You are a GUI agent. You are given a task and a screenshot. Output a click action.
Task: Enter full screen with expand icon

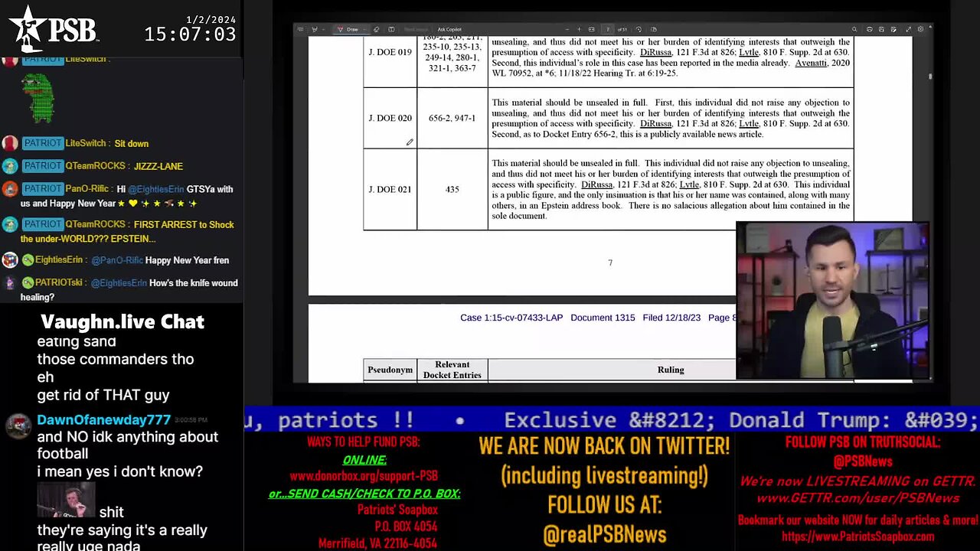coord(908,29)
